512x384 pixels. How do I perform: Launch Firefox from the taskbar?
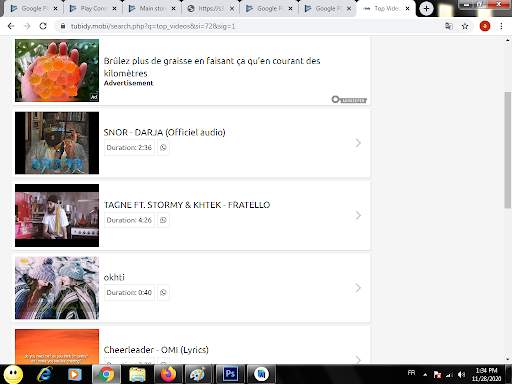[x=168, y=374]
